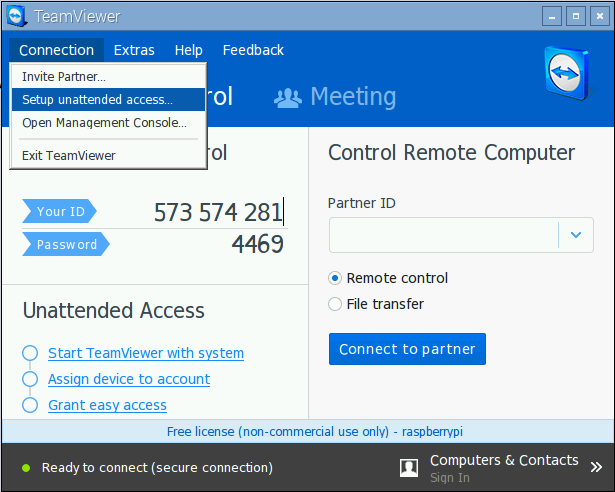Open the Connection menu
The height and width of the screenshot is (492, 615).
point(56,50)
